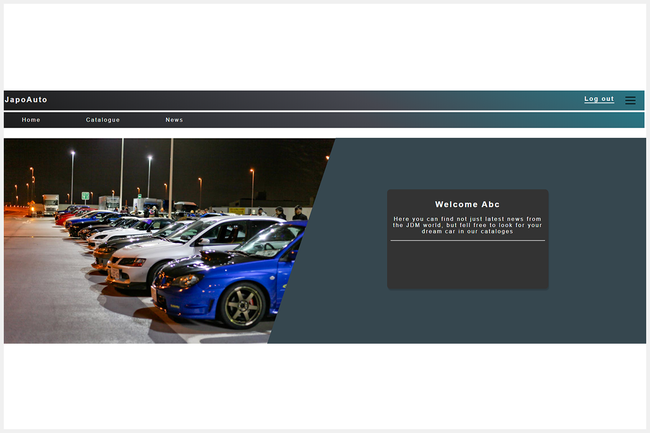The width and height of the screenshot is (650, 433).
Task: Click empty nav bar right of News
Action: pos(400,120)
